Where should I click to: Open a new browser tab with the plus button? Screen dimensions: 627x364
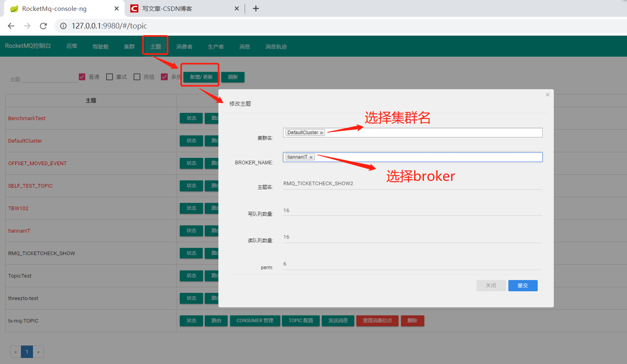click(256, 8)
